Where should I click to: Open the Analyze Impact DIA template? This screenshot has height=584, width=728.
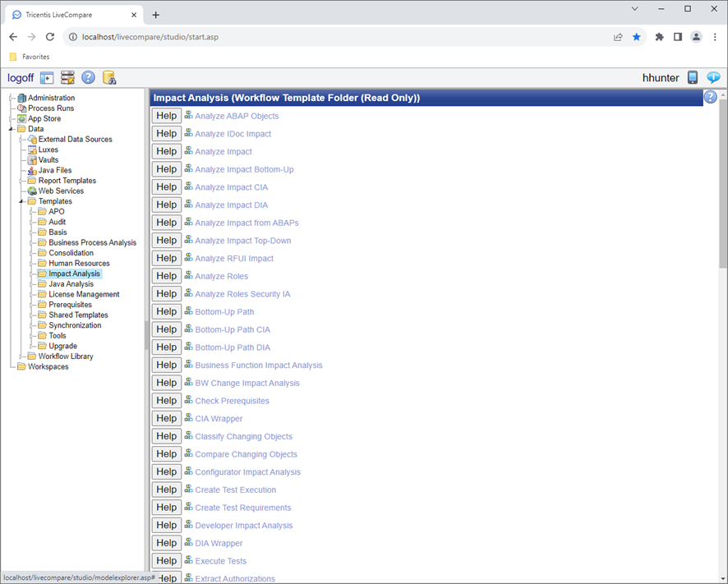click(231, 205)
